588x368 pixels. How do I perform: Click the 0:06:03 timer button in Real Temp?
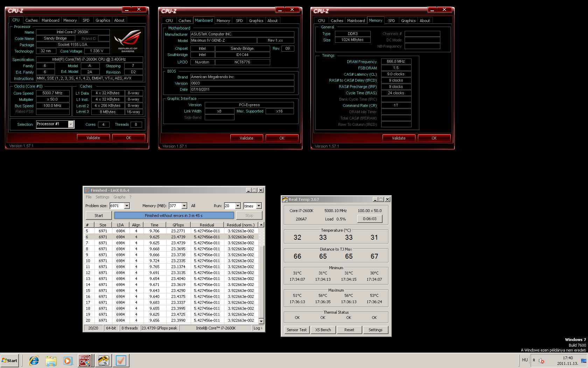click(x=370, y=219)
